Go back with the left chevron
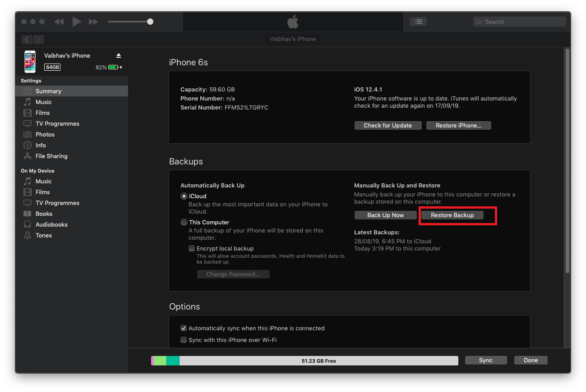The image size is (586, 392). [27, 40]
